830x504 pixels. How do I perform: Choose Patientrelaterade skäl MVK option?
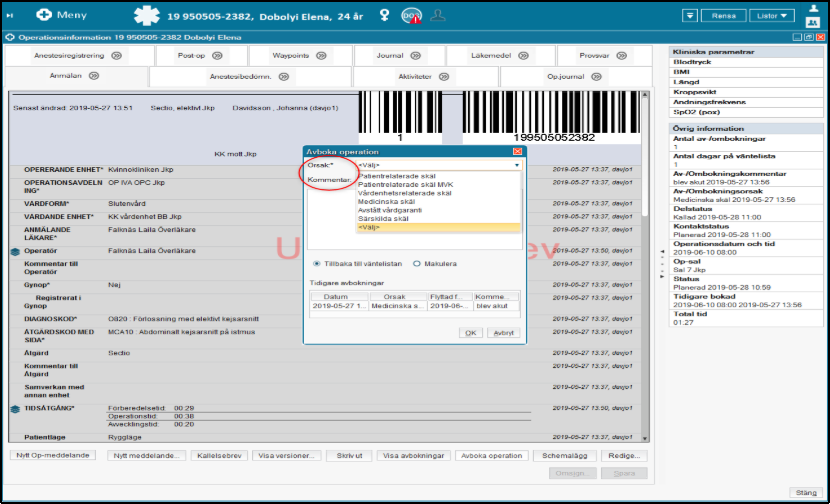pyautogui.click(x=403, y=184)
